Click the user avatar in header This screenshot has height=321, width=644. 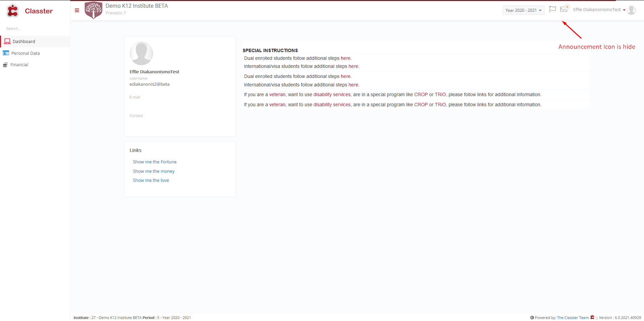pos(631,10)
